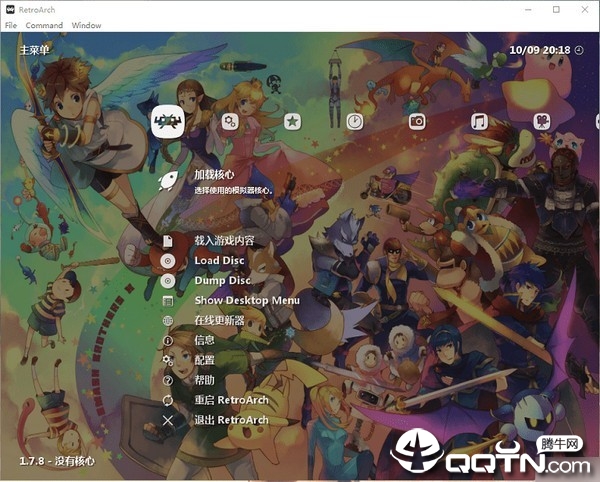
Task: Click the RetroArch title bar app icon
Action: pos(10,10)
